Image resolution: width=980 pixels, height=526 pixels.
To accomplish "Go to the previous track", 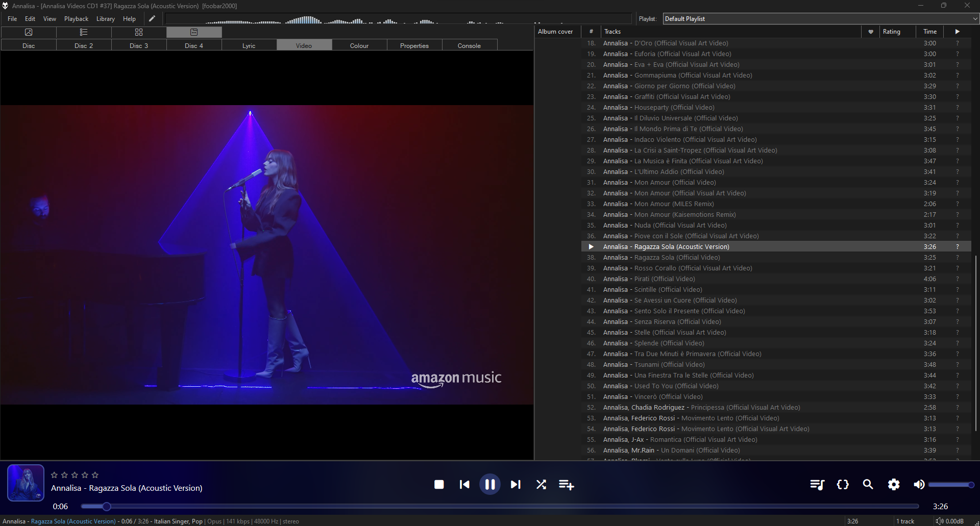I will coord(464,484).
